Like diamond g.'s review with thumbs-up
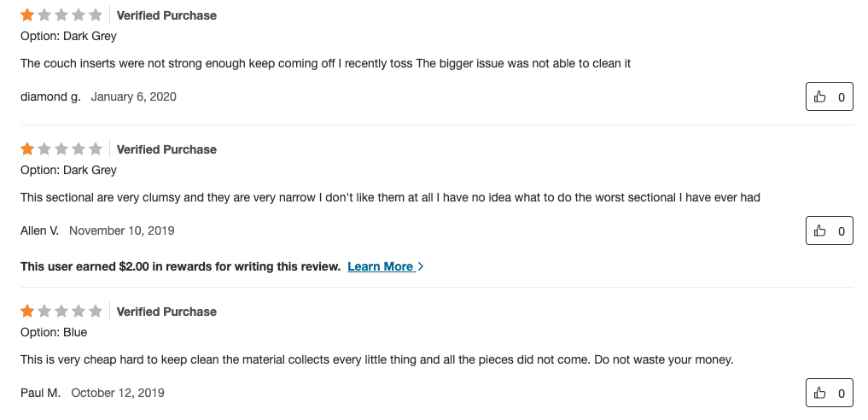Image resolution: width=868 pixels, height=420 pixels. click(829, 97)
